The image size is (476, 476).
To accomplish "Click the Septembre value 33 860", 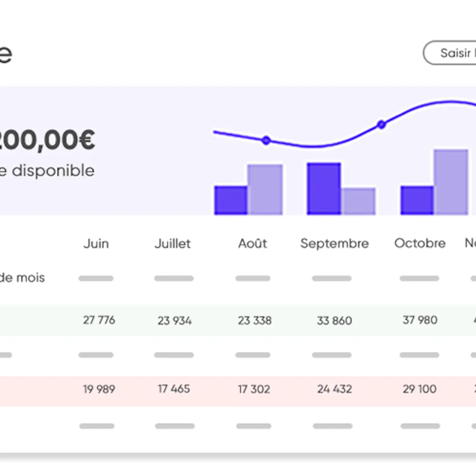I will (334, 320).
